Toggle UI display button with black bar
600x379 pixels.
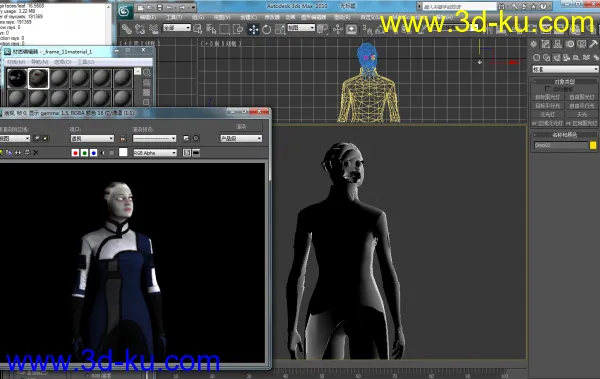(x=196, y=153)
